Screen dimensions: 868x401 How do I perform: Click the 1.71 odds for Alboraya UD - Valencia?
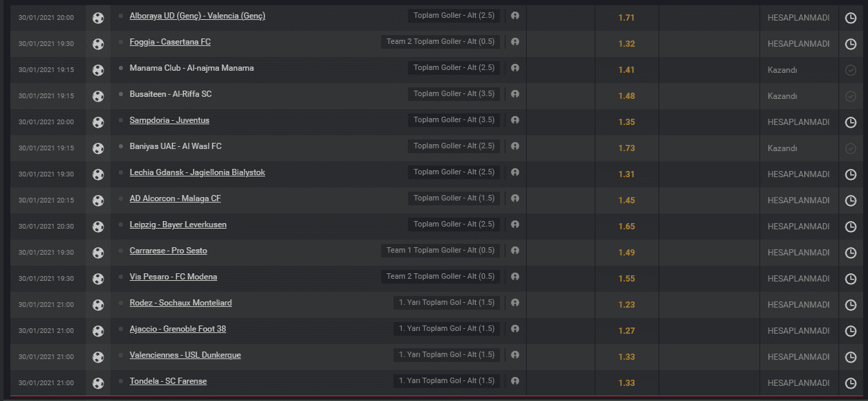click(x=626, y=18)
